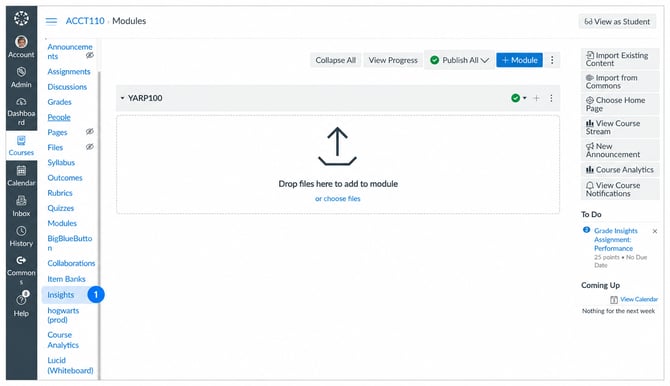Dismiss the Grade Insights to-do item

(655, 231)
